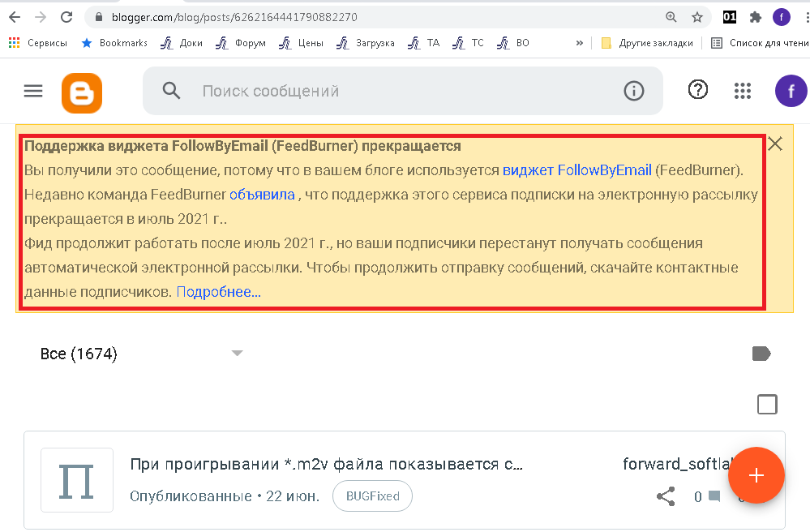
Task: Open the Список для чтения reading list
Action: (x=760, y=43)
